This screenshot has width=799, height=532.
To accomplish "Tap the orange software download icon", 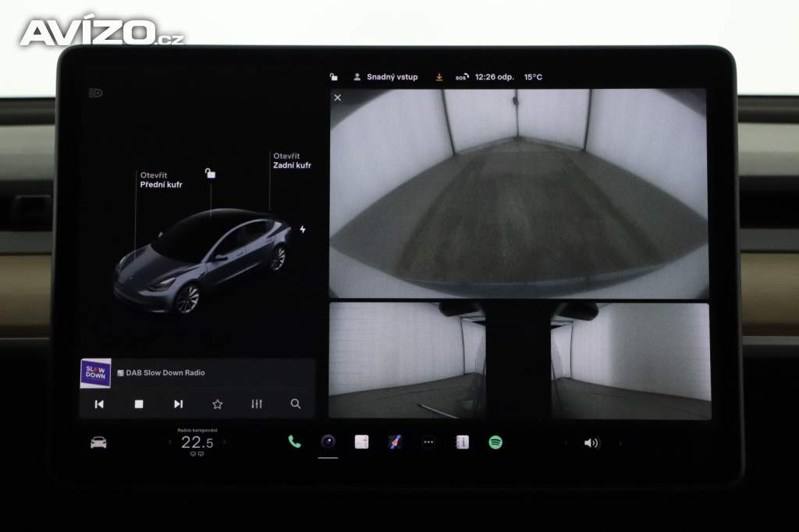I will (439, 77).
